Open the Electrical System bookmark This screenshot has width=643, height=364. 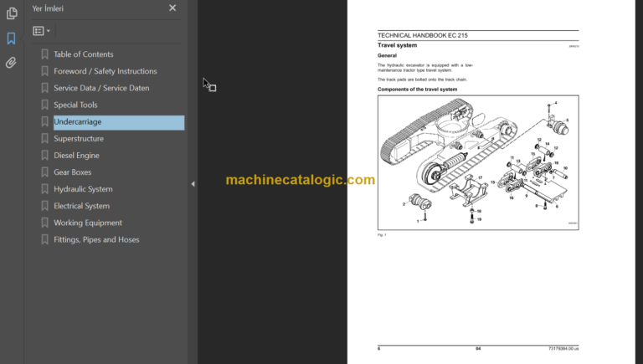(81, 206)
